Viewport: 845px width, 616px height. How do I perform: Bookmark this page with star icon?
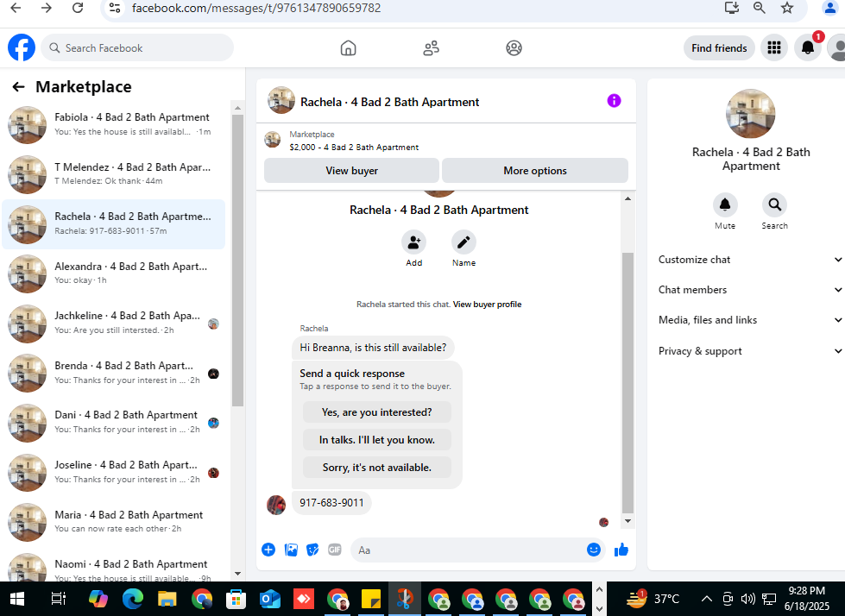pyautogui.click(x=787, y=8)
